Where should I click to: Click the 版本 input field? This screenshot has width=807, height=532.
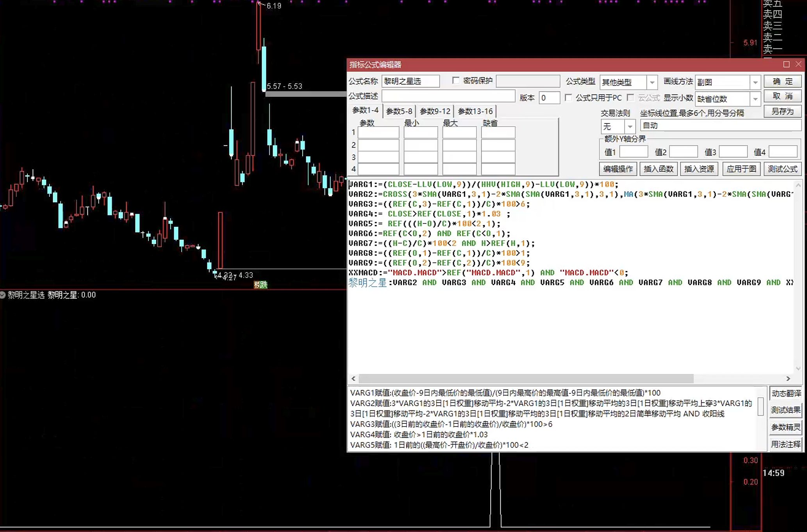[549, 98]
